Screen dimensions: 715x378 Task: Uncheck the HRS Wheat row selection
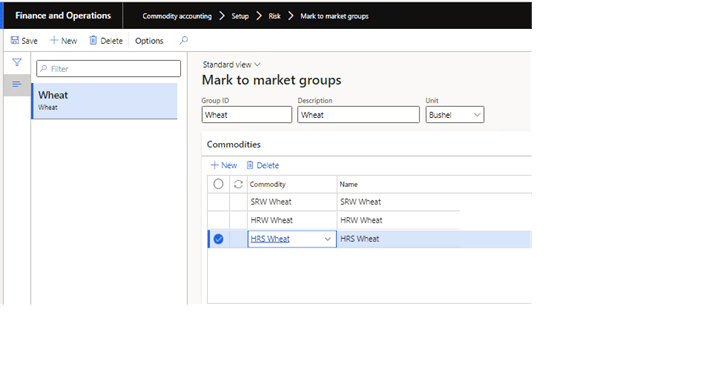(218, 239)
